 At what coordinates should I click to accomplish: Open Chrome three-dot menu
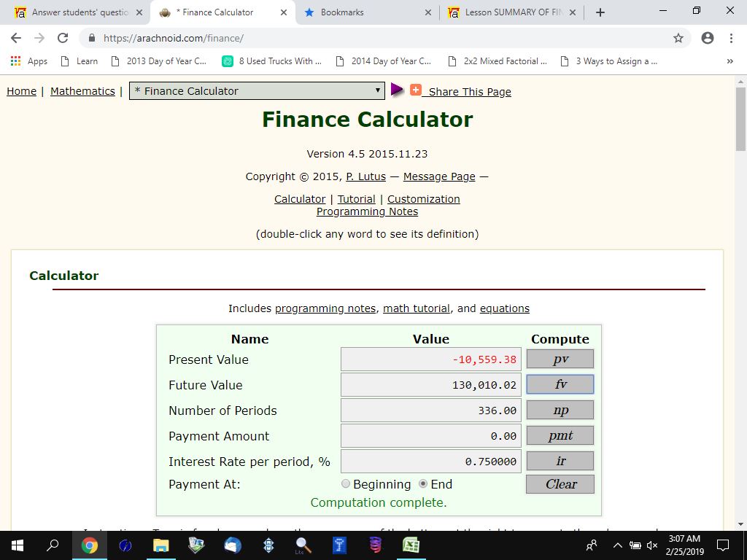(x=731, y=38)
